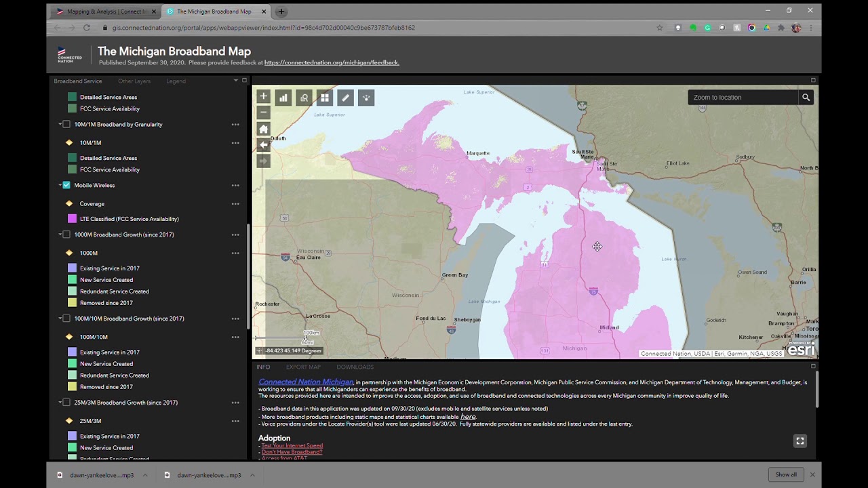Open Test Your Internet Speed link
Viewport: 868px width, 488px height.
(x=292, y=445)
